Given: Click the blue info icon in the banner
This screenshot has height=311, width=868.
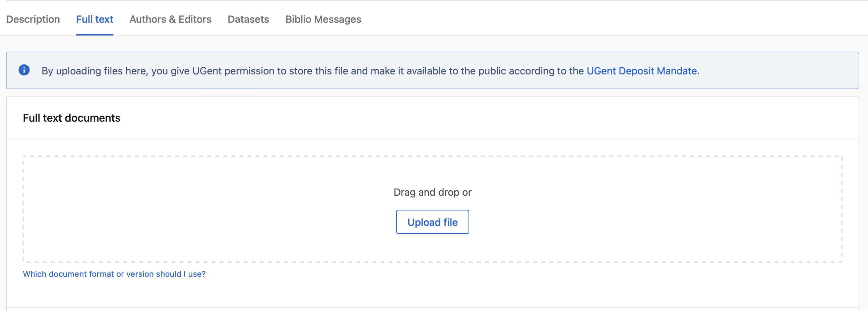Looking at the screenshot, I should pos(24,70).
